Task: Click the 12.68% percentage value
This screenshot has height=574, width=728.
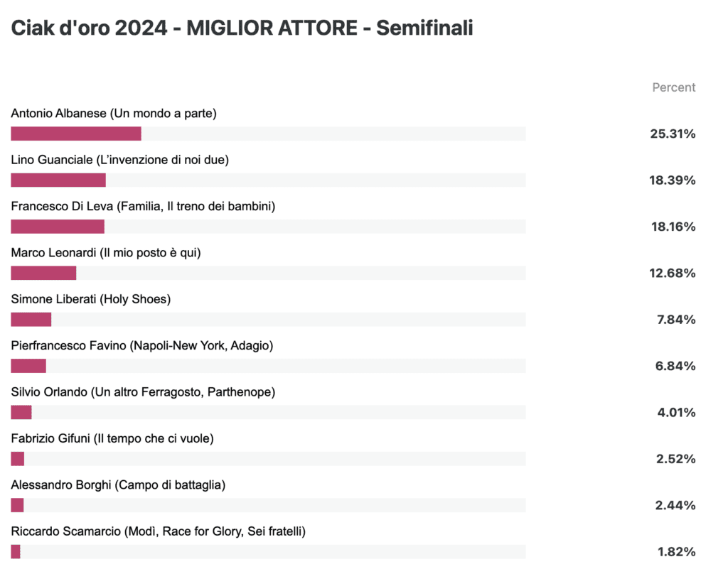Action: [673, 273]
